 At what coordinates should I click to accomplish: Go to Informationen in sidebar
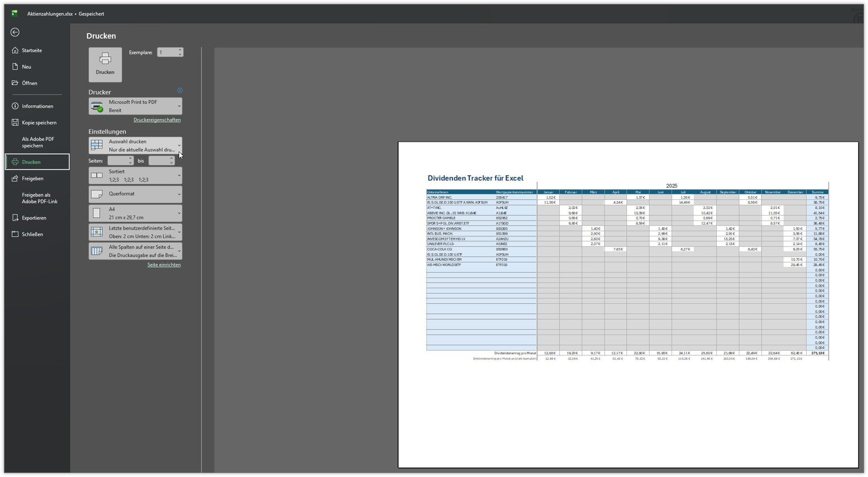pos(37,106)
